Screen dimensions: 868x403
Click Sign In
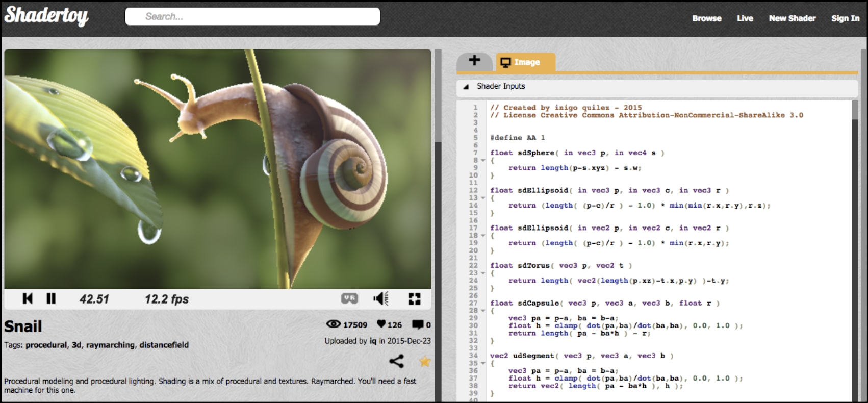[x=845, y=18]
